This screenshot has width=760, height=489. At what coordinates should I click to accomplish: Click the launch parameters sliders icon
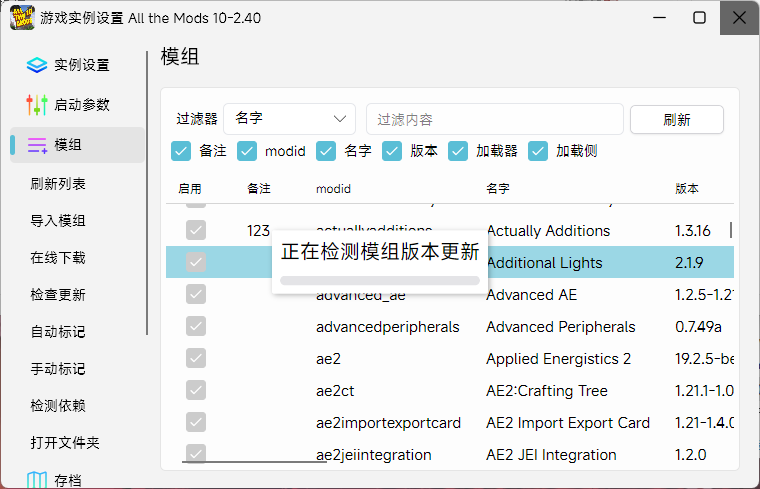(x=37, y=105)
